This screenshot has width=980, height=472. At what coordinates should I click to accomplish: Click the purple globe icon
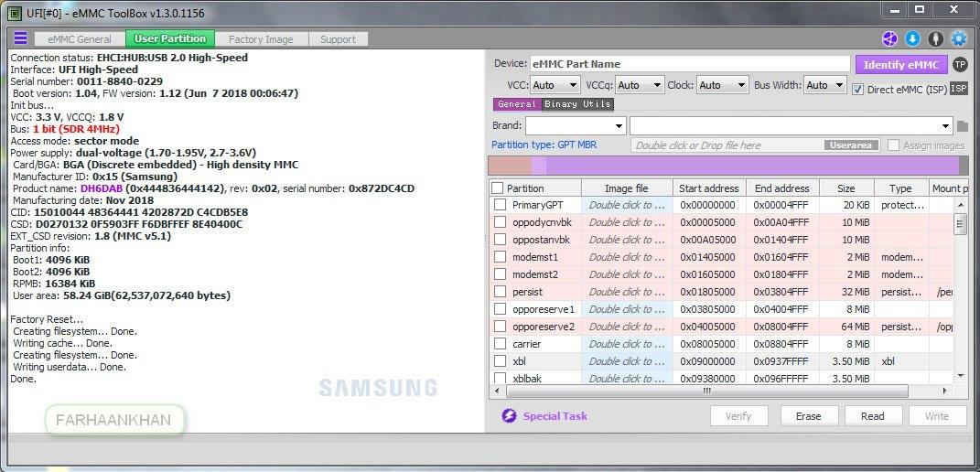pyautogui.click(x=889, y=38)
